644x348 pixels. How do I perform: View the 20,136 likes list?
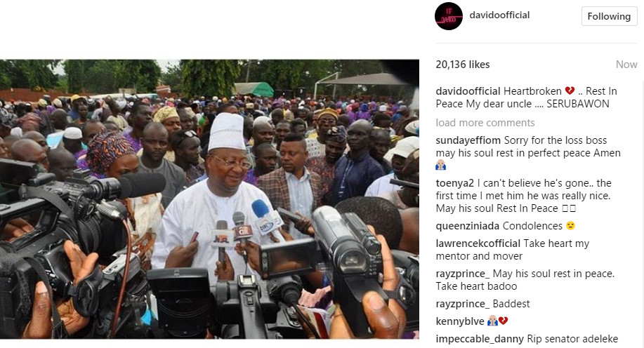click(463, 65)
